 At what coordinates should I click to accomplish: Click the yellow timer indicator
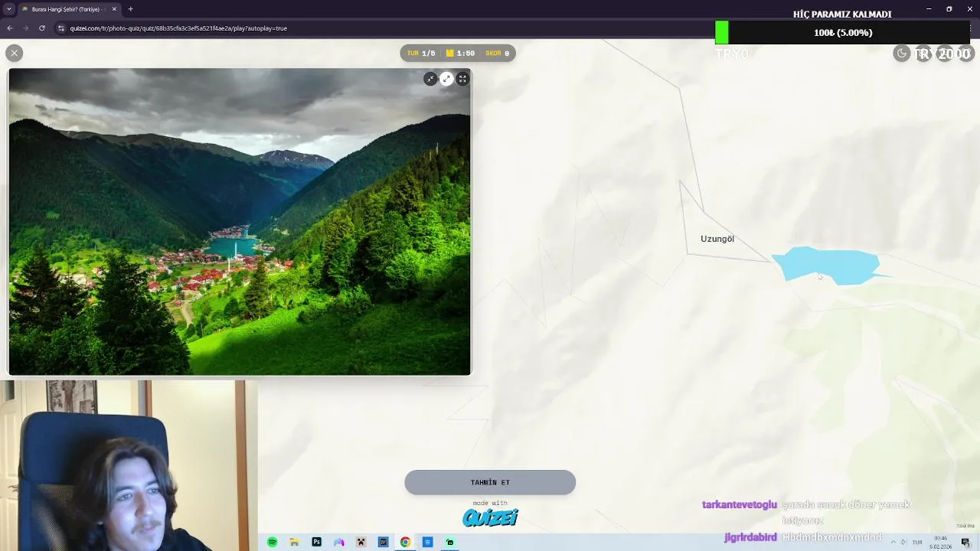(x=460, y=53)
